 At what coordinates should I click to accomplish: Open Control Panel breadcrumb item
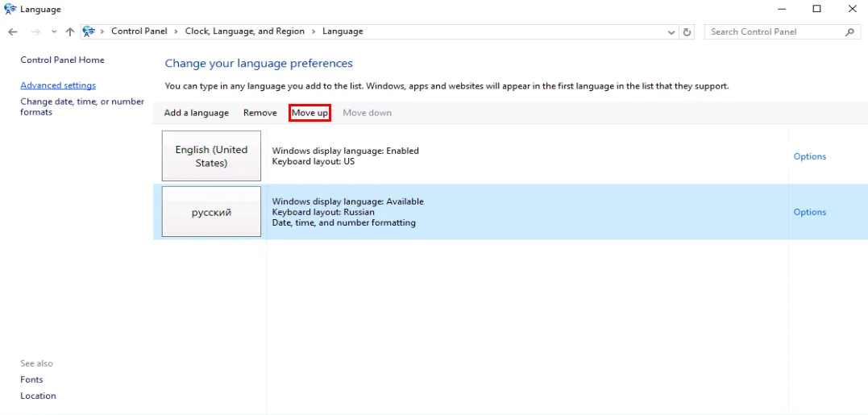tap(139, 31)
